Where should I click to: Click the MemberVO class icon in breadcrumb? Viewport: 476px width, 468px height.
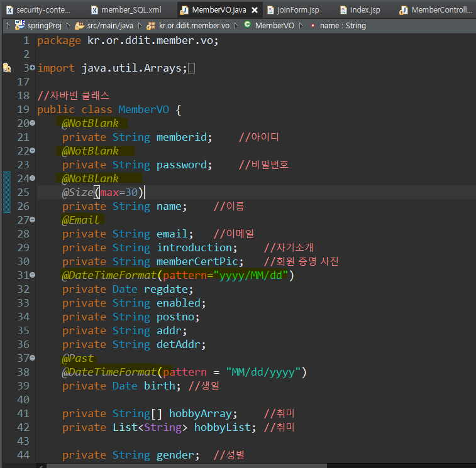(x=247, y=25)
